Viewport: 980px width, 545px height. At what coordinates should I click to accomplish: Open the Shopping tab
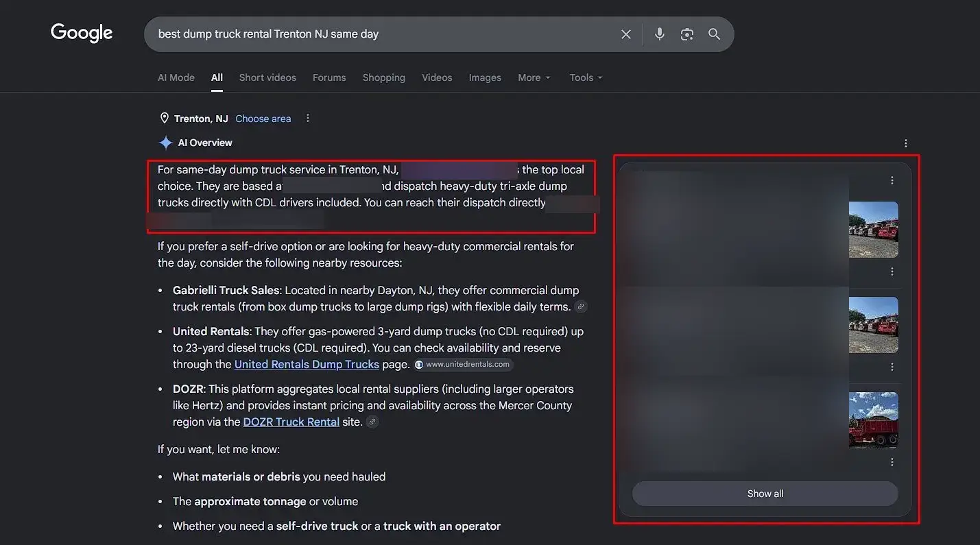384,77
